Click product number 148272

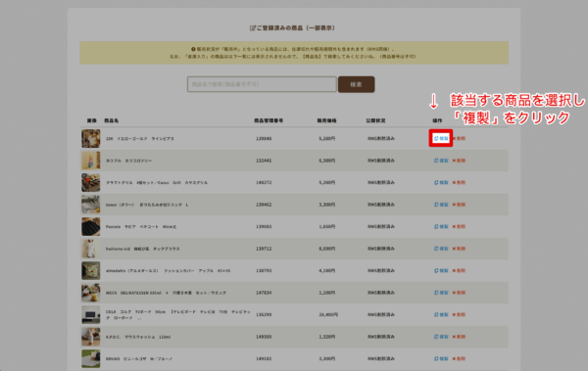[x=264, y=182]
